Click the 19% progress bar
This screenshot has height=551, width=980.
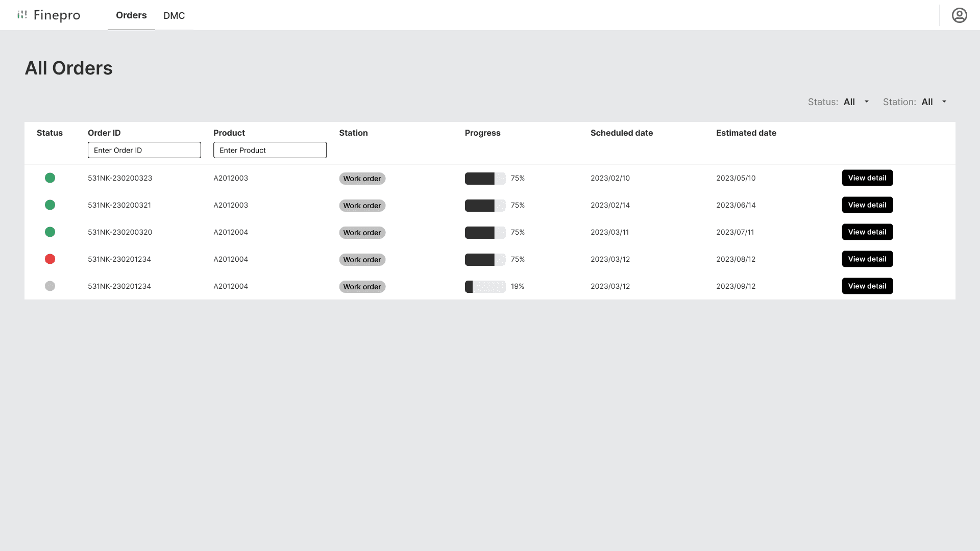pyautogui.click(x=485, y=286)
